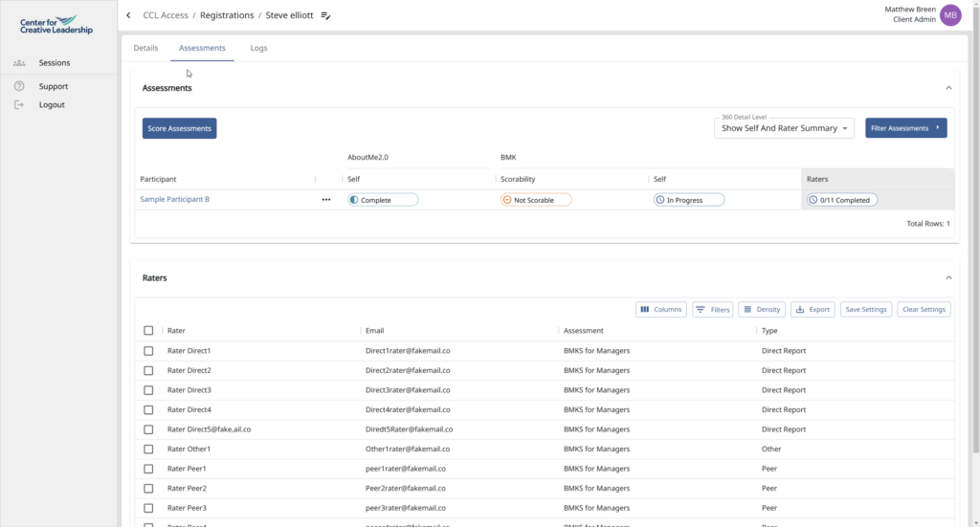Click the Logout arrow icon

(x=19, y=105)
